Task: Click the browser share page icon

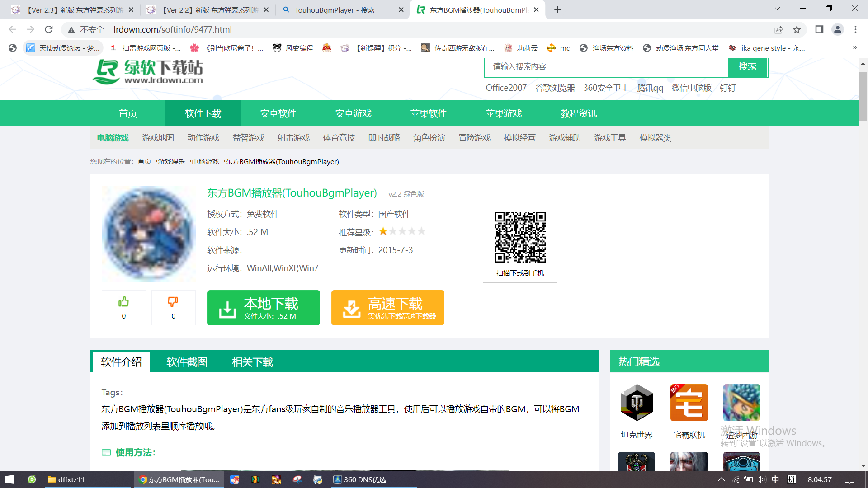Action: 778,30
